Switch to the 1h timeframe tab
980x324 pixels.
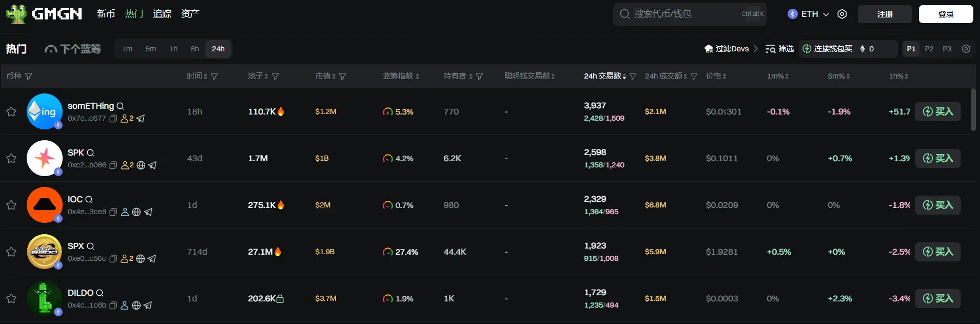[173, 49]
